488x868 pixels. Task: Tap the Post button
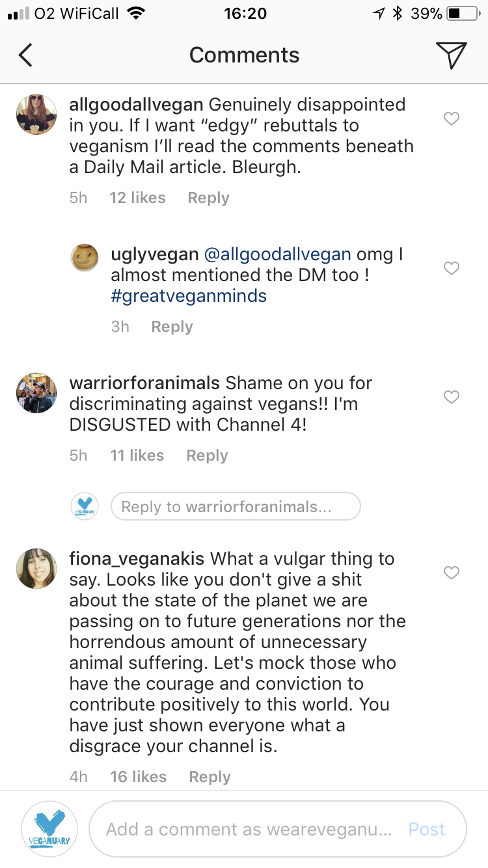click(426, 829)
